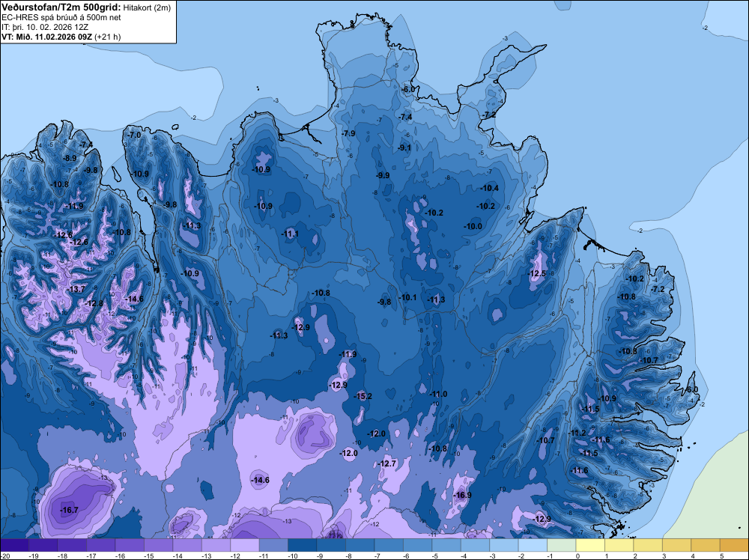This screenshot has width=749, height=560.
Task: Select the 'VT: Mið. 11.02.2026 09Z (+21 h)' line
Action: tap(61, 37)
